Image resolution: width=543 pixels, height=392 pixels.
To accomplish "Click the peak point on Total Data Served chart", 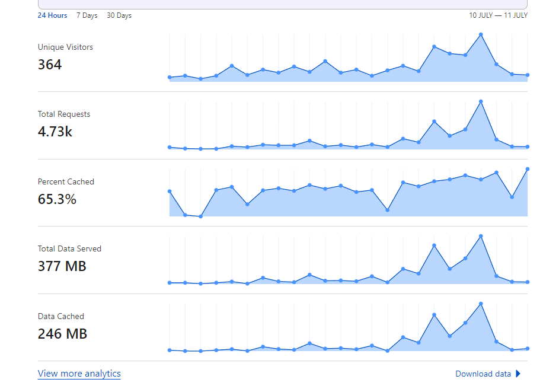I will click(x=481, y=237).
